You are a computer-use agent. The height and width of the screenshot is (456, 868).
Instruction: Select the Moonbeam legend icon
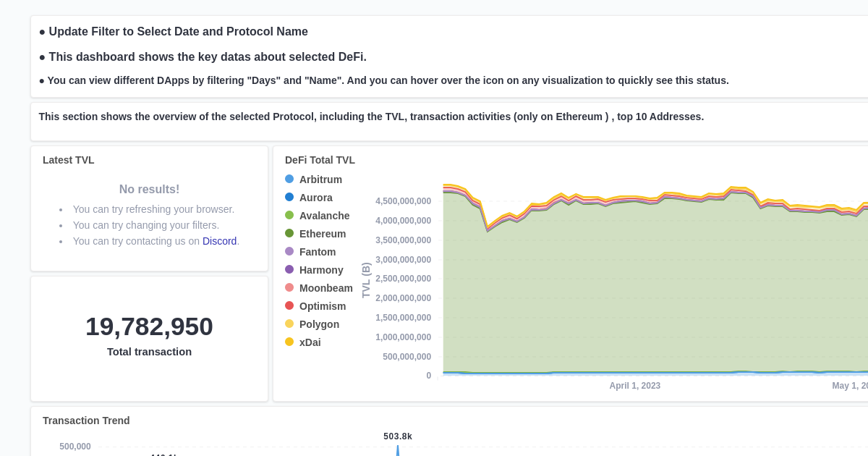tap(290, 287)
